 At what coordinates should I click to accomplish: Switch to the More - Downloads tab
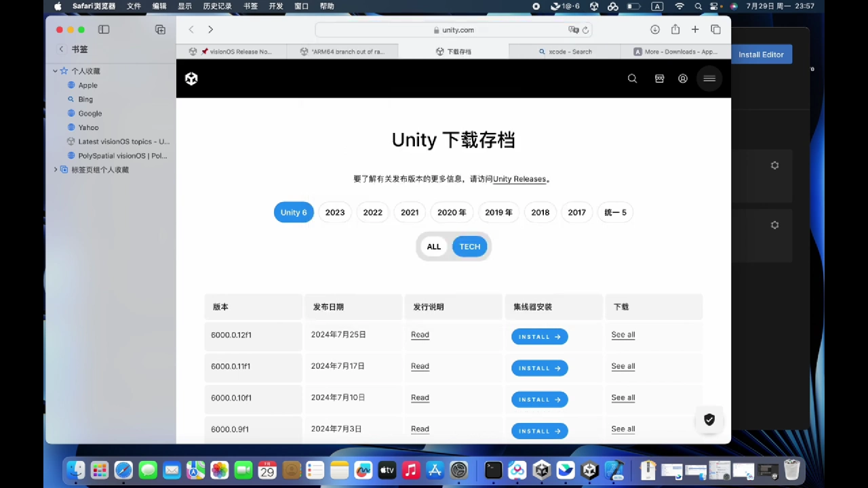pos(675,52)
